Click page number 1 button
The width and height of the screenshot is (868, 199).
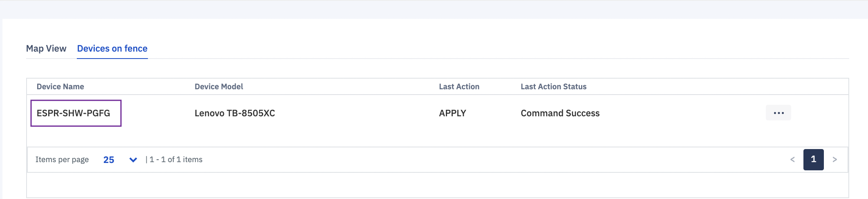pos(814,160)
